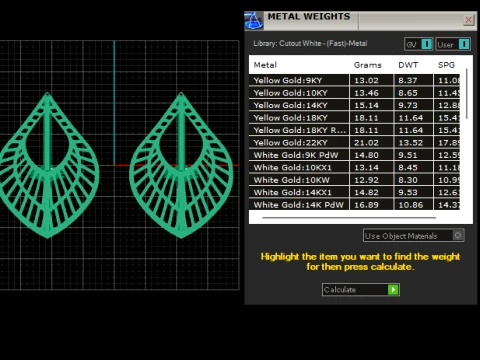Click the DWT column header
Image resolution: width=480 pixels, height=360 pixels.
(408, 65)
